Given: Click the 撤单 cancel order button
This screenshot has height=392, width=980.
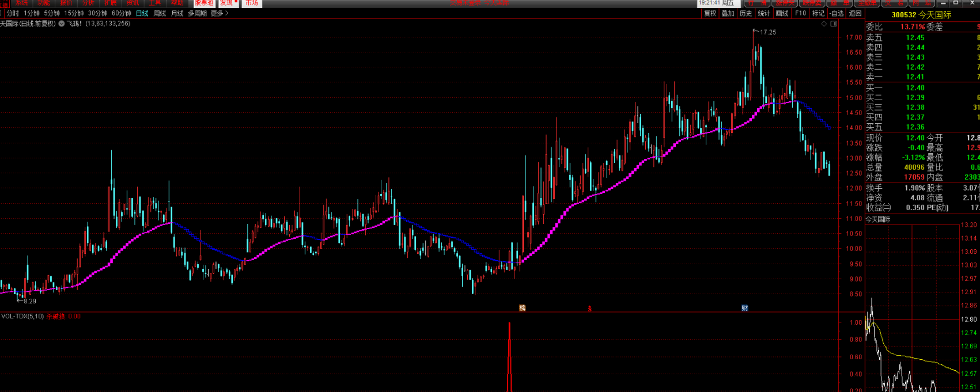Looking at the screenshot, I should pos(840,3).
